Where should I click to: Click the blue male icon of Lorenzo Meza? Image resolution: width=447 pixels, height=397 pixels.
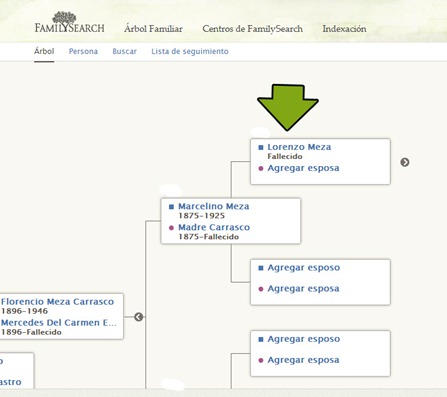tap(261, 147)
